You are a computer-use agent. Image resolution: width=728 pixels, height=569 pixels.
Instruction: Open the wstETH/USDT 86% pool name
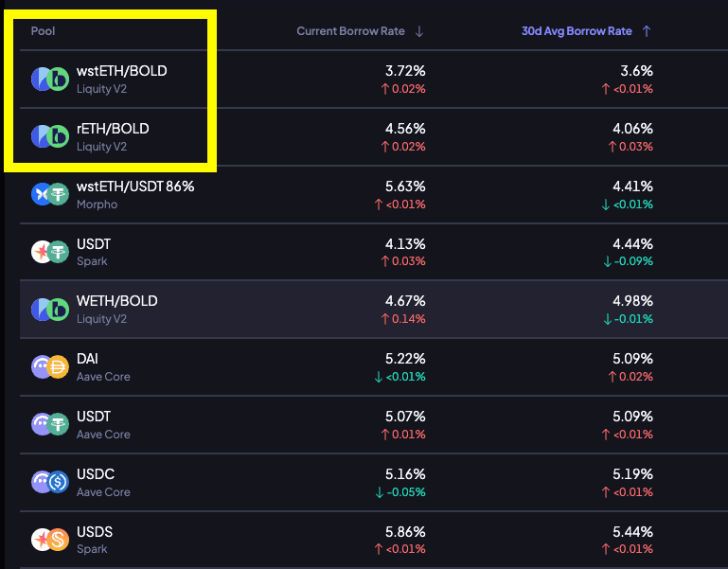pyautogui.click(x=135, y=187)
